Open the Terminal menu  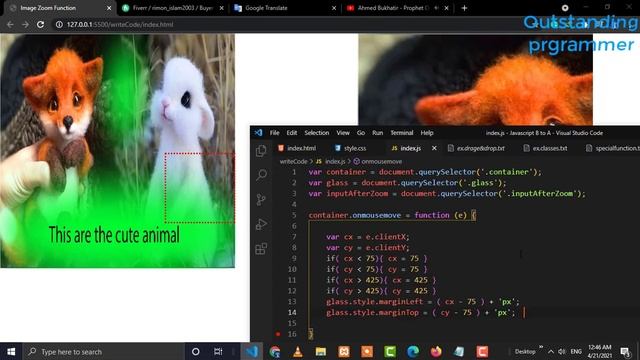pyautogui.click(x=402, y=133)
